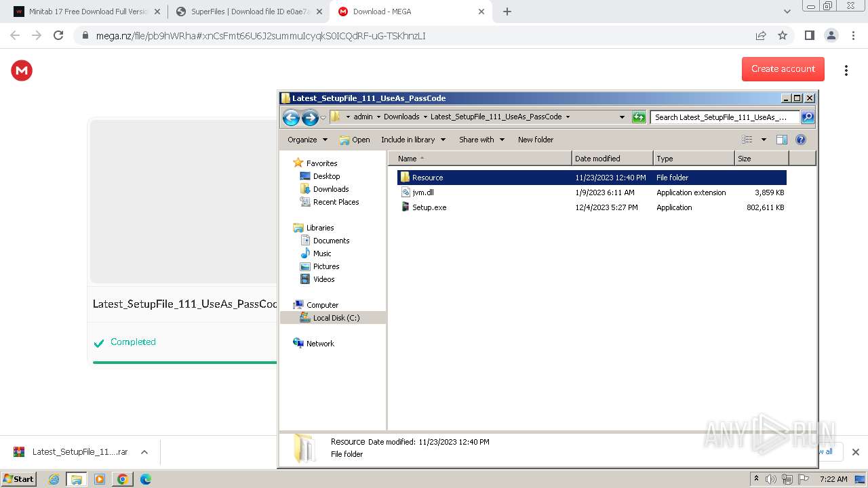Image resolution: width=868 pixels, height=488 pixels.
Task: Sort by the Type column header
Action: pos(694,159)
